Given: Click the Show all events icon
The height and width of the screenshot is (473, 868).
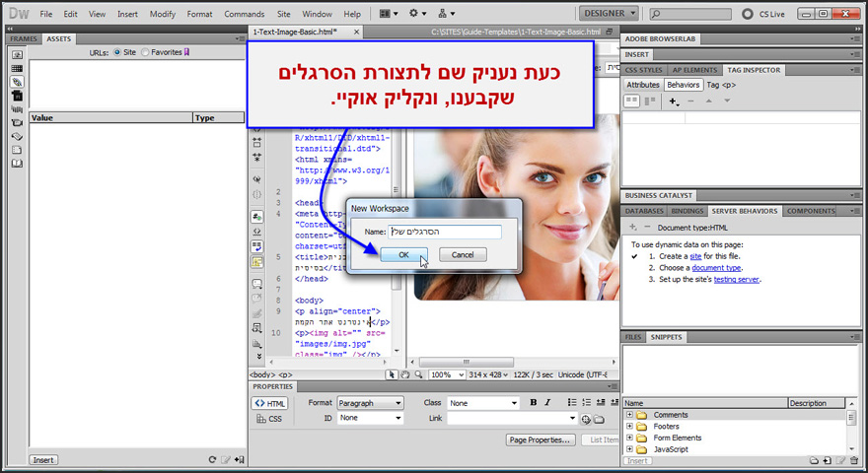Looking at the screenshot, I should point(650,101).
